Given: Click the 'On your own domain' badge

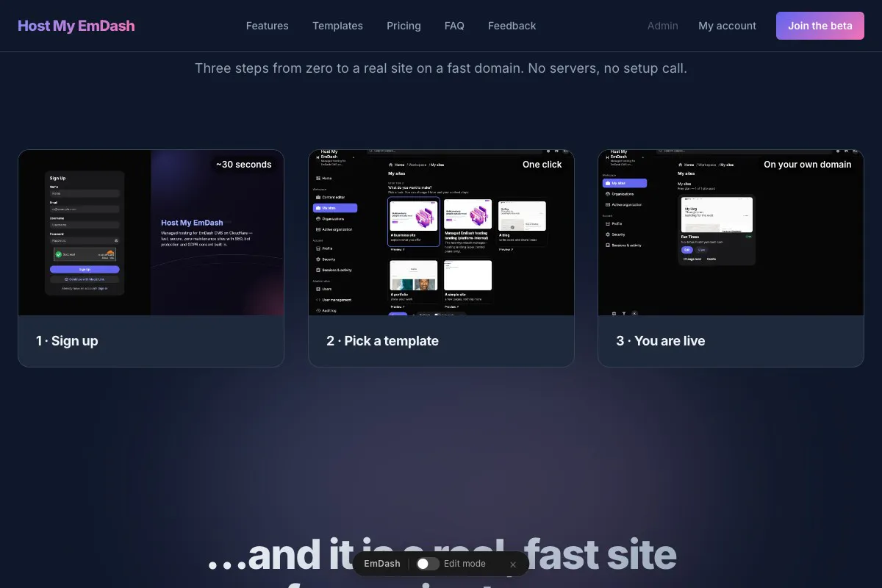Looking at the screenshot, I should (807, 165).
